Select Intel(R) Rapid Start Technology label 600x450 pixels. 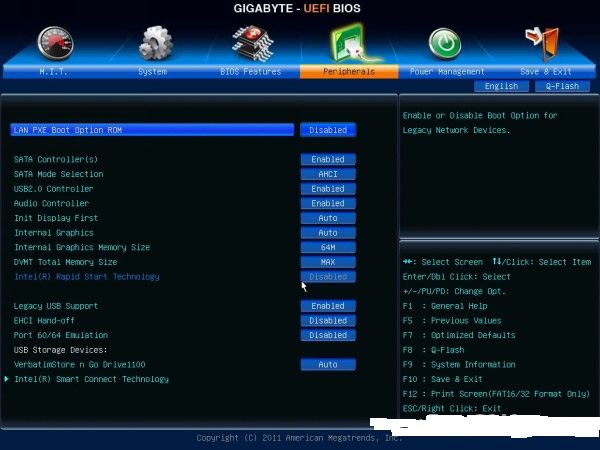point(87,277)
